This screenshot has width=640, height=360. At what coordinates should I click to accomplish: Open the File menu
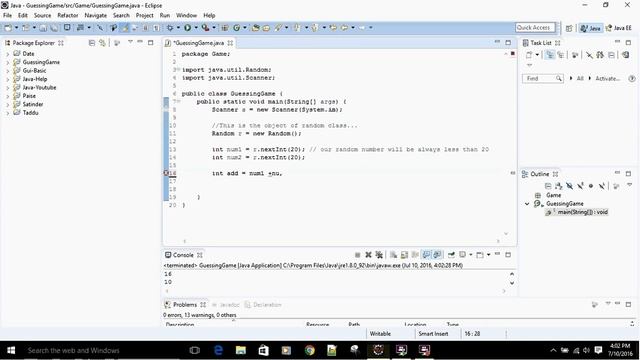7,16
